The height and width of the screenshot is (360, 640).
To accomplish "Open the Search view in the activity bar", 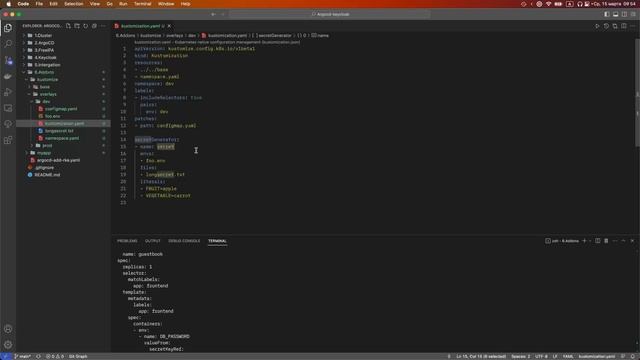I will (x=8, y=44).
